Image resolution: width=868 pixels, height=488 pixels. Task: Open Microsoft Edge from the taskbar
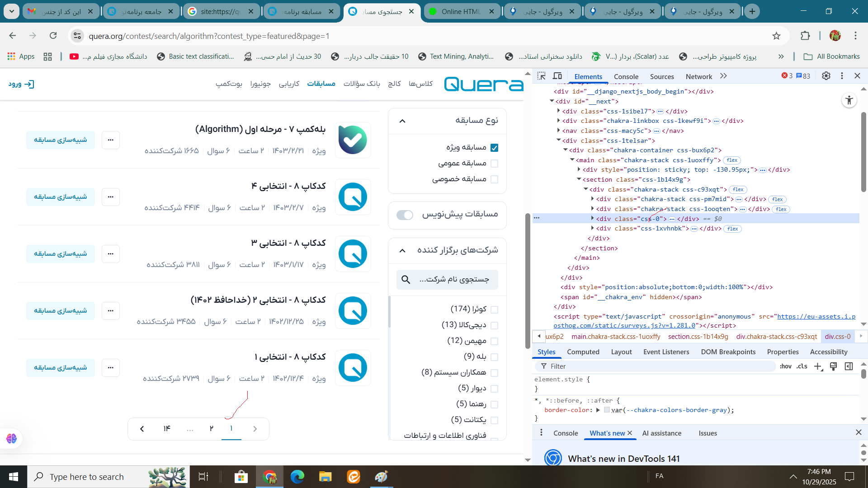pos(297,477)
